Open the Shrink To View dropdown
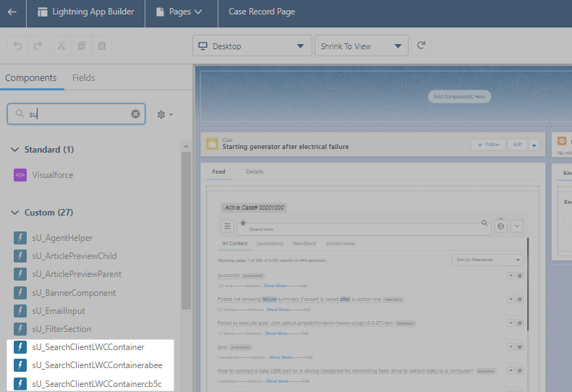 click(x=361, y=46)
